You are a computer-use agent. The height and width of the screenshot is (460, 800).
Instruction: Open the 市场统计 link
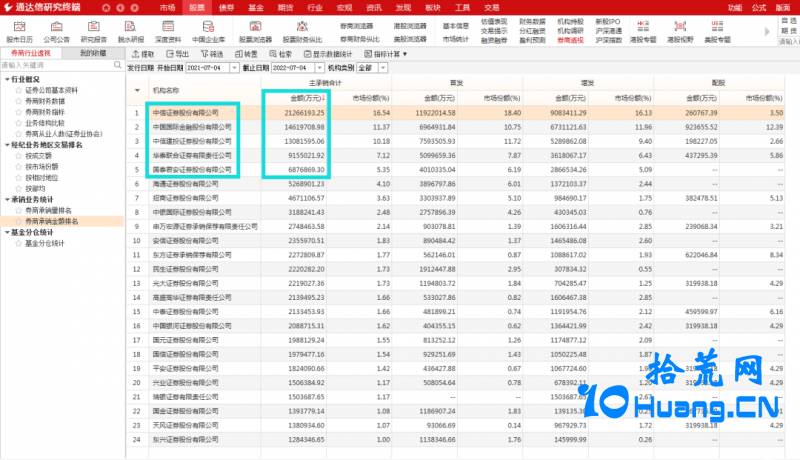(x=456, y=39)
